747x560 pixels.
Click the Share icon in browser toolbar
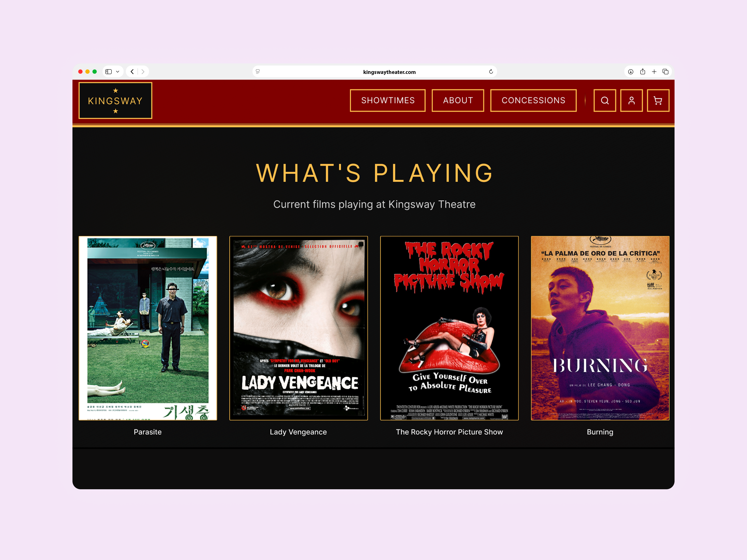(x=642, y=71)
